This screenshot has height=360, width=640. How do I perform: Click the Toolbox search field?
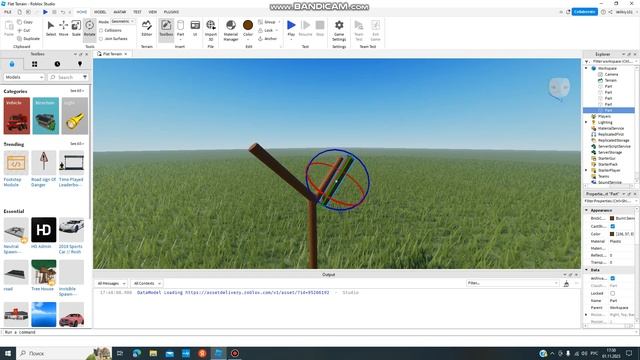point(65,77)
